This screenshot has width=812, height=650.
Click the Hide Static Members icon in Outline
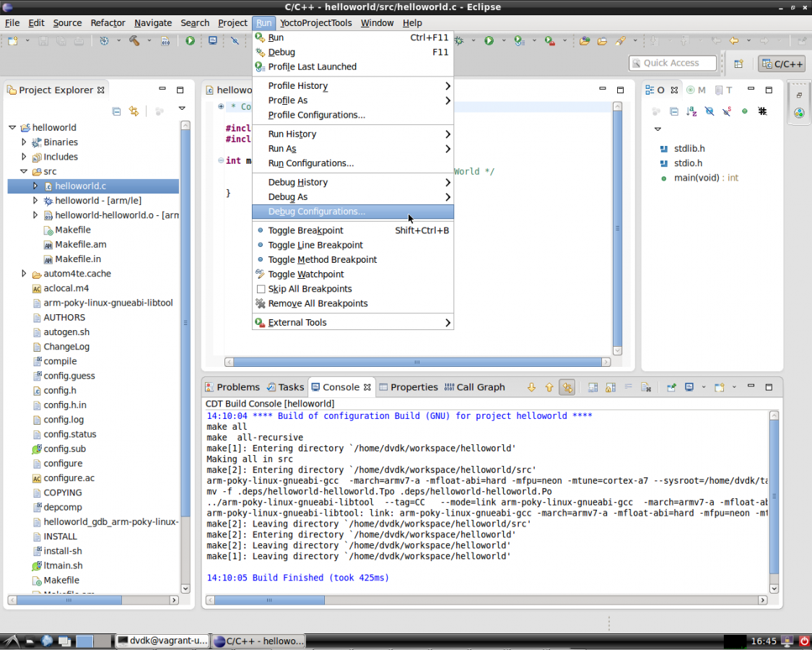pos(727,111)
